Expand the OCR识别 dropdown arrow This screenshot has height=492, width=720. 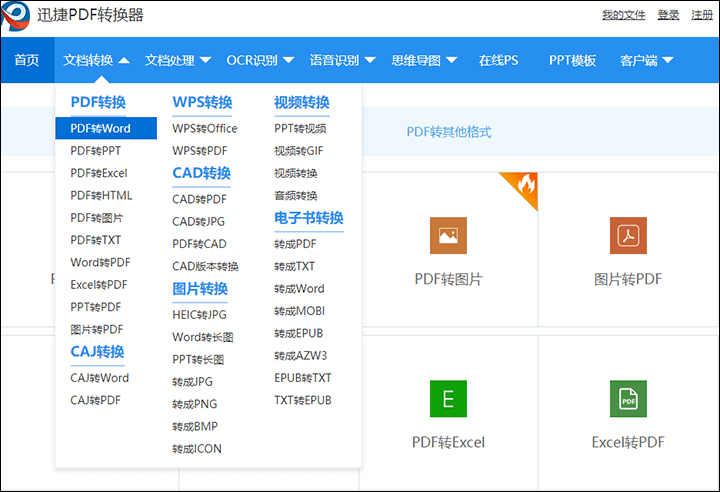coord(288,60)
